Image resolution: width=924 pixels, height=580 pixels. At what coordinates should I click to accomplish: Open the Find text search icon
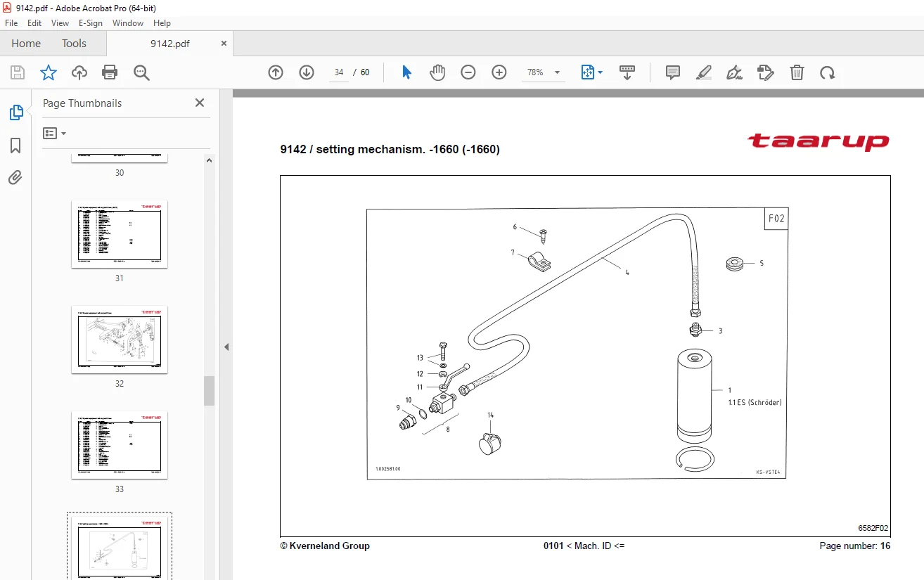pyautogui.click(x=141, y=72)
